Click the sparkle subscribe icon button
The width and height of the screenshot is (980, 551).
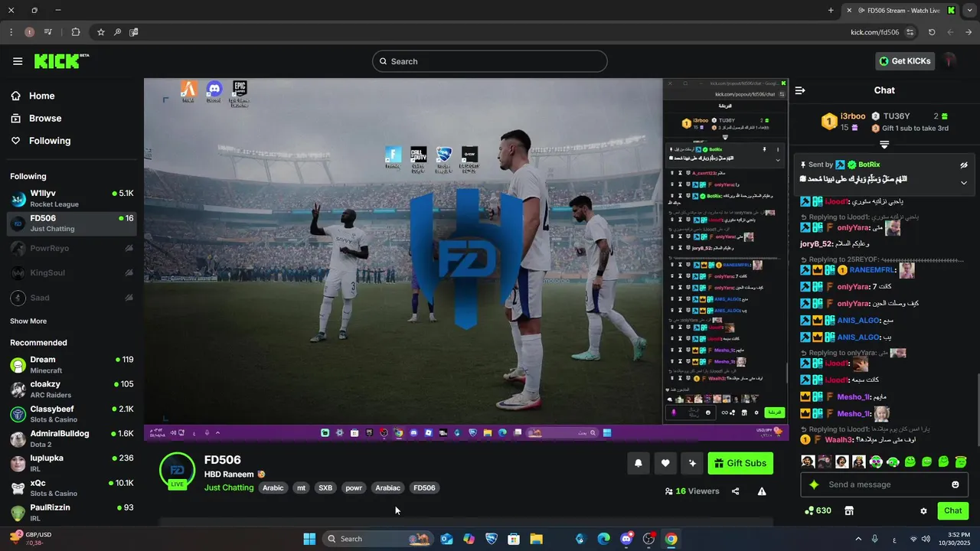coord(692,463)
